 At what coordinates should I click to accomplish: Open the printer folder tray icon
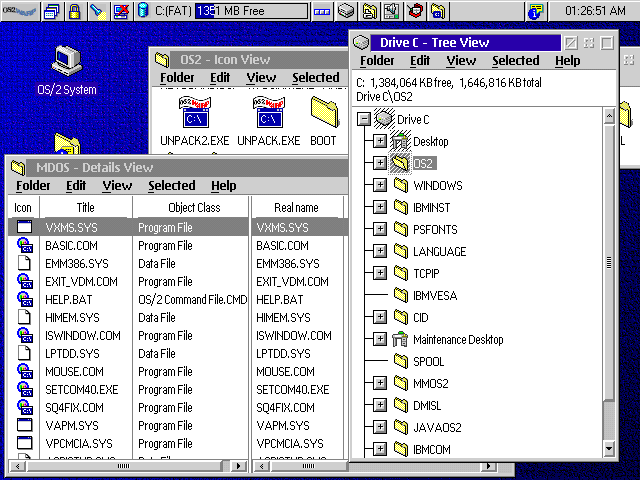[369, 11]
